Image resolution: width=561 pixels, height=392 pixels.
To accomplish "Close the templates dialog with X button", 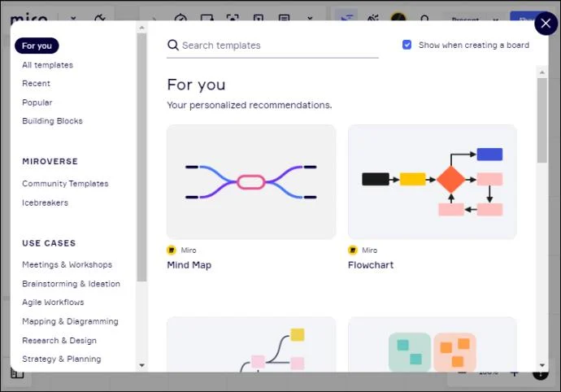I will [545, 24].
